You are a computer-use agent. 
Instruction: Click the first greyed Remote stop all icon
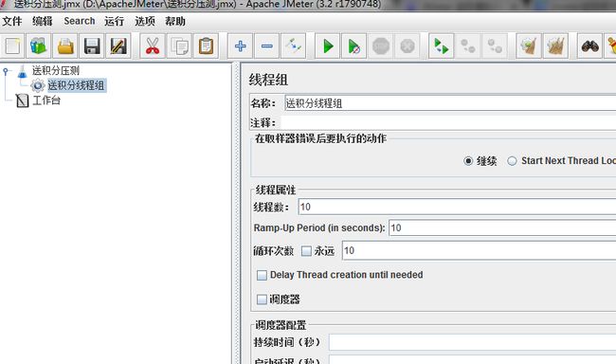point(468,46)
